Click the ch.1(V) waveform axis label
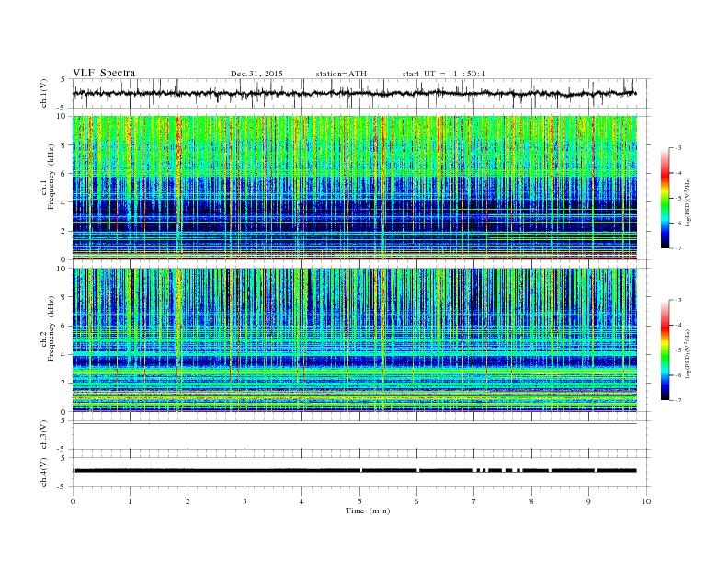Image resolution: width=728 pixels, height=563 pixels. [44, 93]
